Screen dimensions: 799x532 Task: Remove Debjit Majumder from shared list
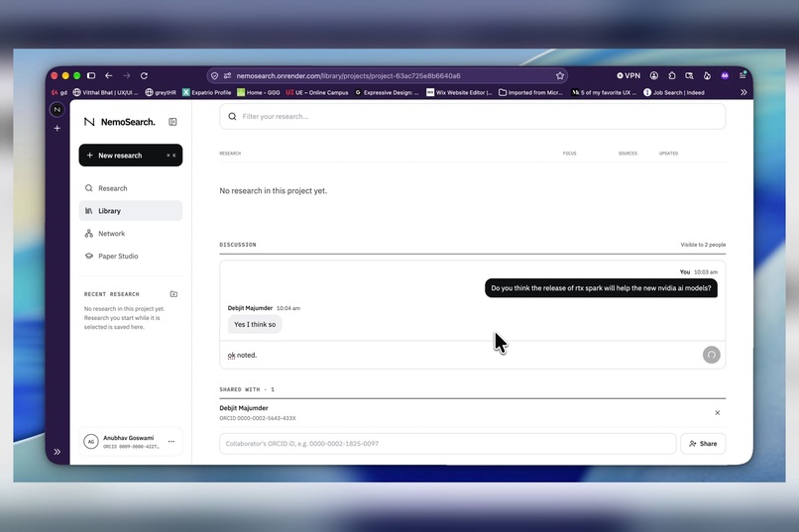click(x=718, y=413)
